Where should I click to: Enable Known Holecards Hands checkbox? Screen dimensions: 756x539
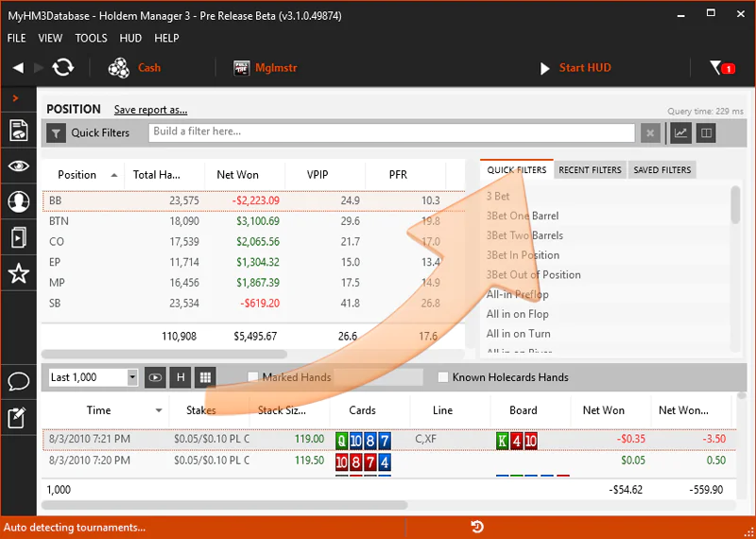[x=442, y=377]
